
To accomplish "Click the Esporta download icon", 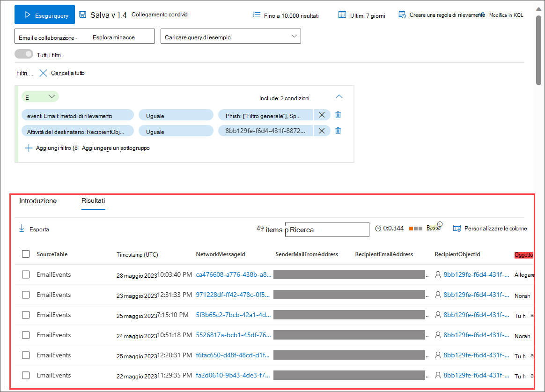I will click(x=22, y=229).
